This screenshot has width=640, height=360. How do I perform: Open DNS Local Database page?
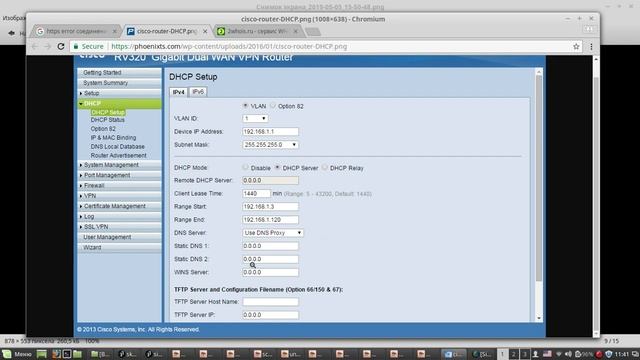pyautogui.click(x=118, y=147)
